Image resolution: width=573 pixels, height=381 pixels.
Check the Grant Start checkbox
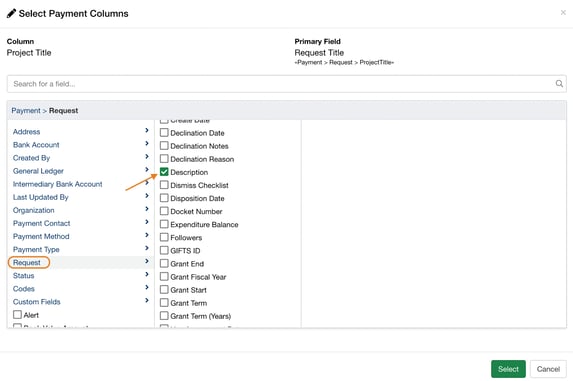[164, 290]
